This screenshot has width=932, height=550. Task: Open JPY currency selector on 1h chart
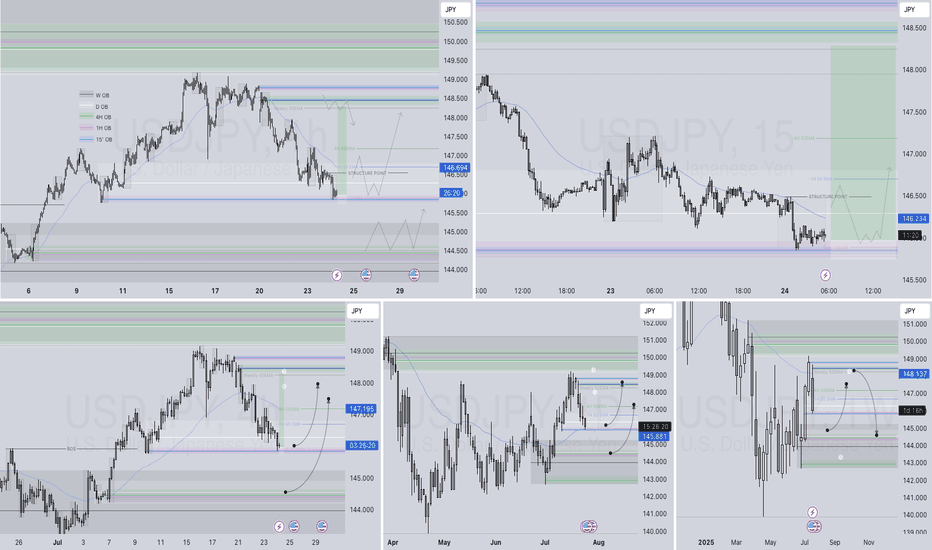pyautogui.click(x=455, y=10)
